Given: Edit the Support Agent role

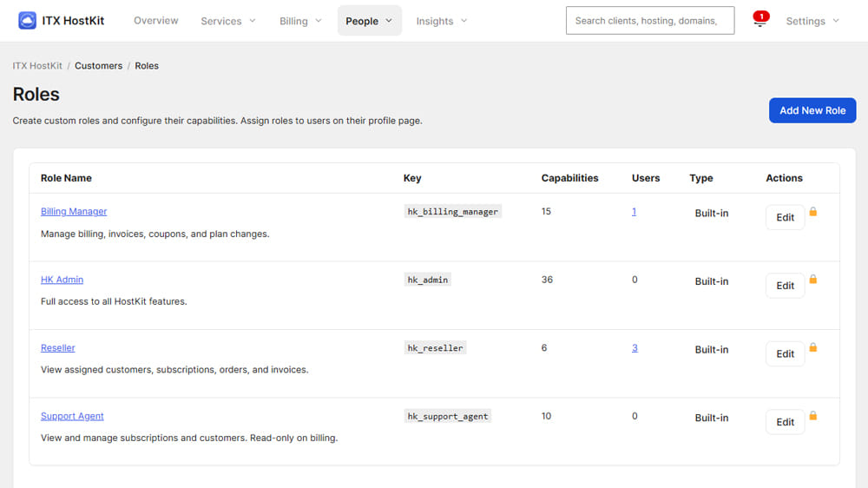Looking at the screenshot, I should tap(785, 421).
